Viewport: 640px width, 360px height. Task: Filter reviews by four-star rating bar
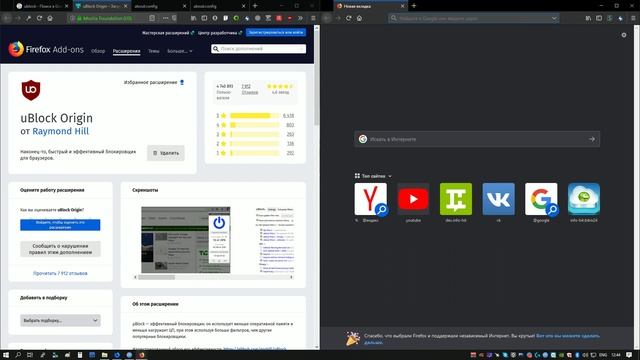pos(255,125)
